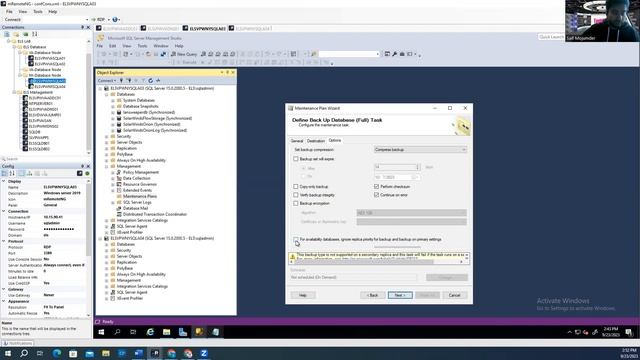Click the remote taskbar Task View icon

pyautogui.click(x=133, y=332)
